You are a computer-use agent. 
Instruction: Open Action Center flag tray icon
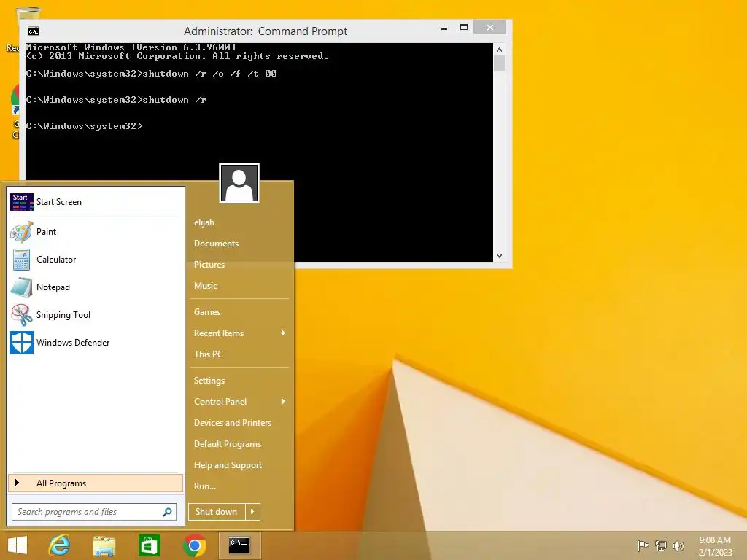tap(643, 545)
